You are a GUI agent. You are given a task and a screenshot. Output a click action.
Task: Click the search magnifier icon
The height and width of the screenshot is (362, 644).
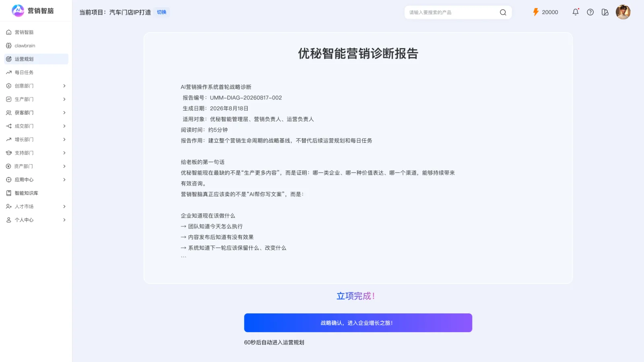(x=503, y=12)
